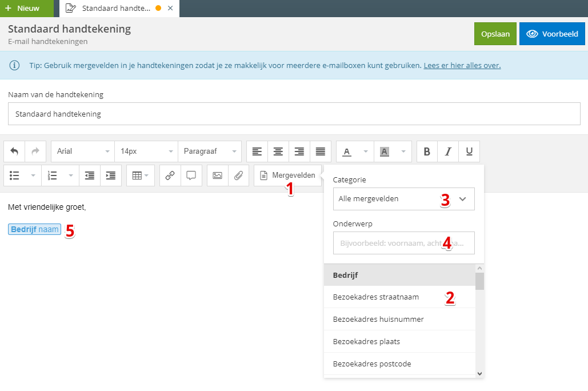The image size is (588, 391).
Task: Click the merge field list scrollbar thumb
Action: click(x=479, y=281)
